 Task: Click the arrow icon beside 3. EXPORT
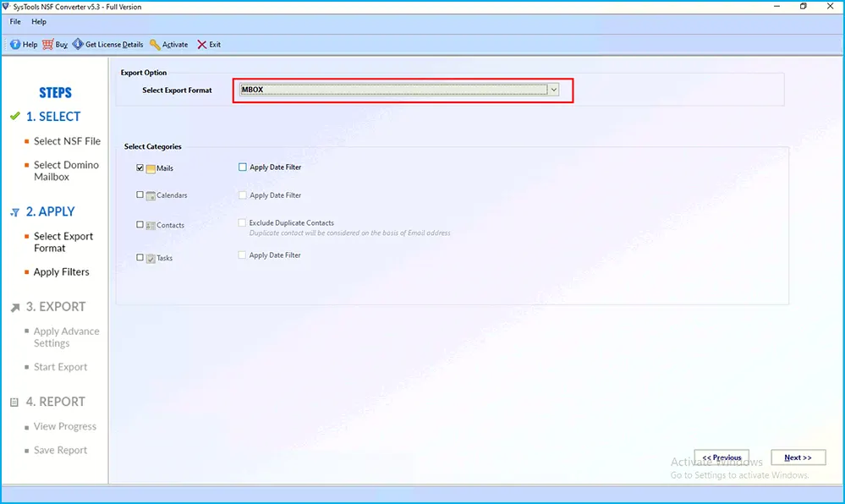(15, 307)
